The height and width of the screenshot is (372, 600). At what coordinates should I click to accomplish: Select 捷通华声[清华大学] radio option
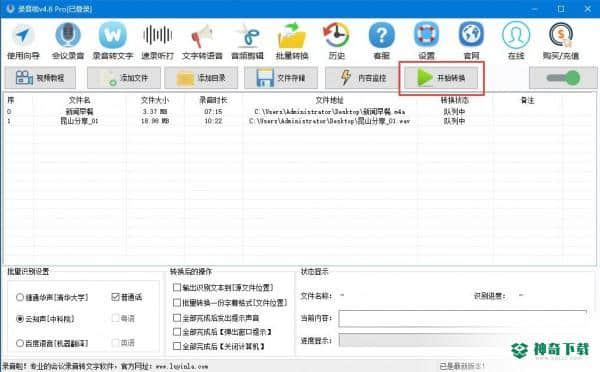[x=52, y=297]
